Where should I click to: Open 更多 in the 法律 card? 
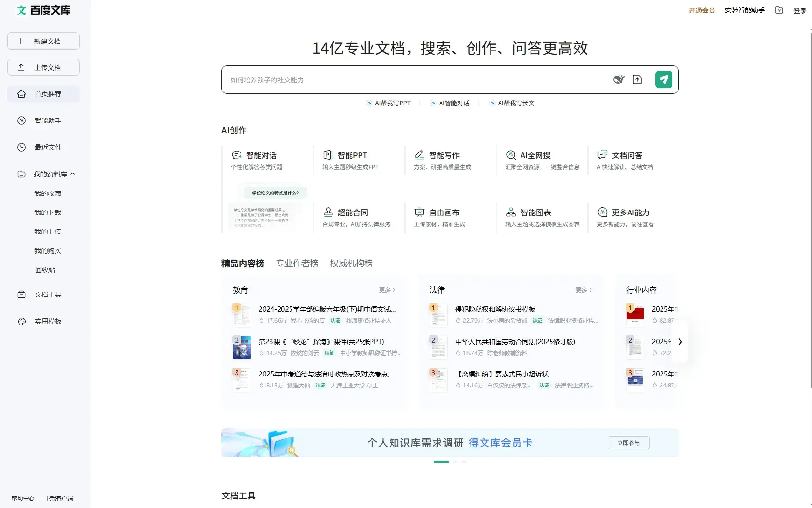click(583, 290)
